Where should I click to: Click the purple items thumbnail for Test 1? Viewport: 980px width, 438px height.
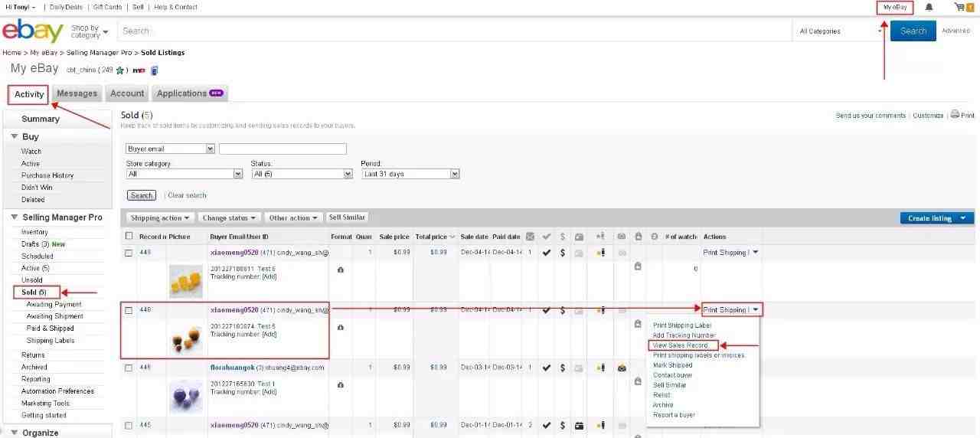(x=185, y=396)
